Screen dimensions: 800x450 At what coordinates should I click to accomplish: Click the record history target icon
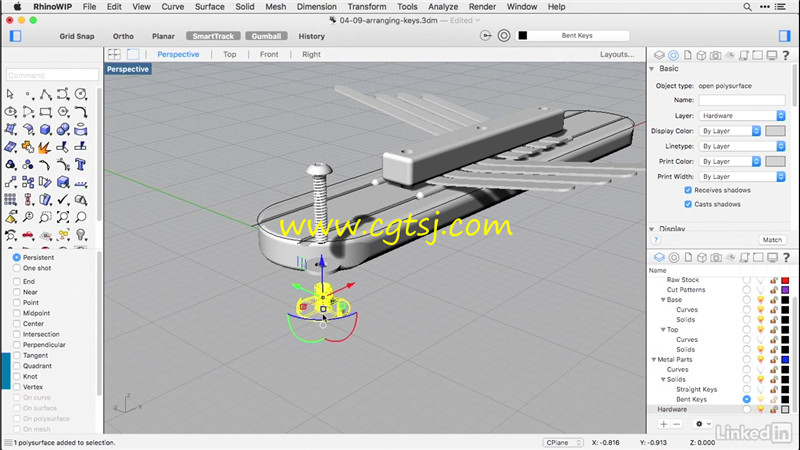(504, 36)
